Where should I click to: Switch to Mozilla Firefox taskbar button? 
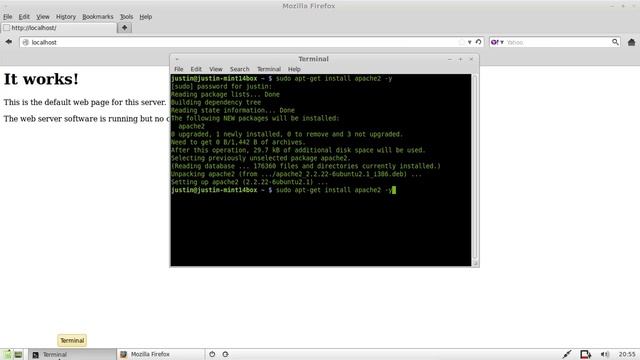point(160,354)
